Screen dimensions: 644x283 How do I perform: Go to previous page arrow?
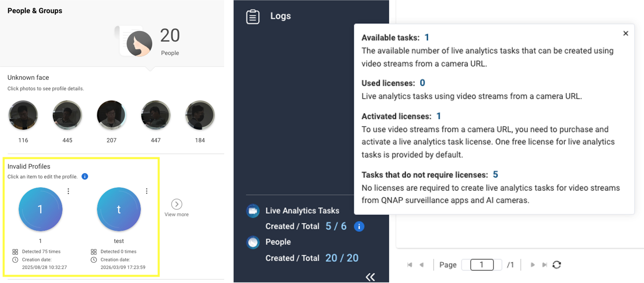click(x=421, y=265)
